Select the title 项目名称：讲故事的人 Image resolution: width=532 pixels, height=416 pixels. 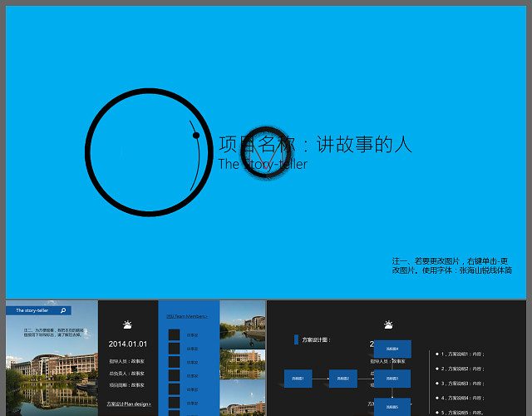[x=315, y=144]
